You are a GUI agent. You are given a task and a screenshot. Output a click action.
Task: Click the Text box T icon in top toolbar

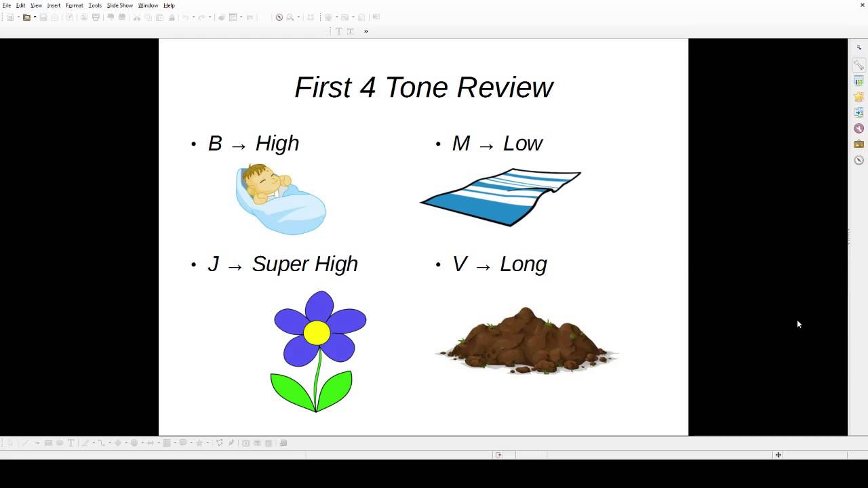pos(338,31)
